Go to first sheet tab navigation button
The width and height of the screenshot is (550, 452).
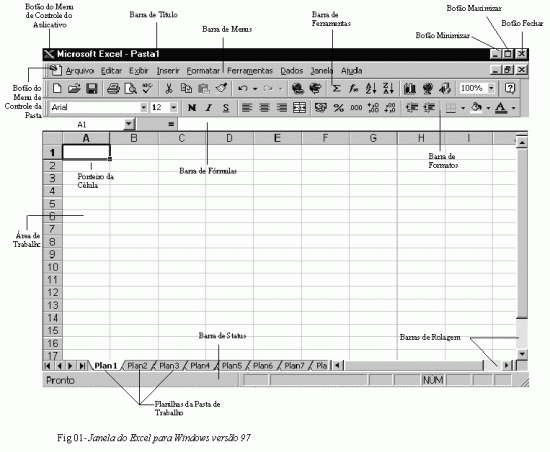(48, 366)
